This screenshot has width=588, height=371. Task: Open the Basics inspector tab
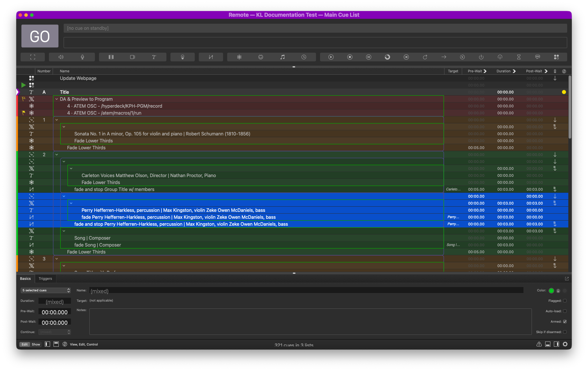pyautogui.click(x=25, y=279)
